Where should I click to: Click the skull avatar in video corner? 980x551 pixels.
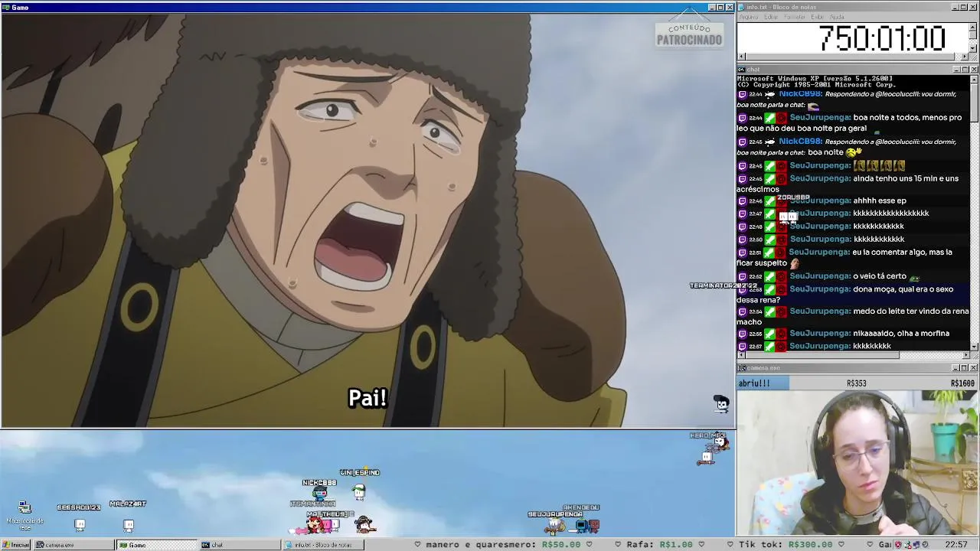(720, 404)
